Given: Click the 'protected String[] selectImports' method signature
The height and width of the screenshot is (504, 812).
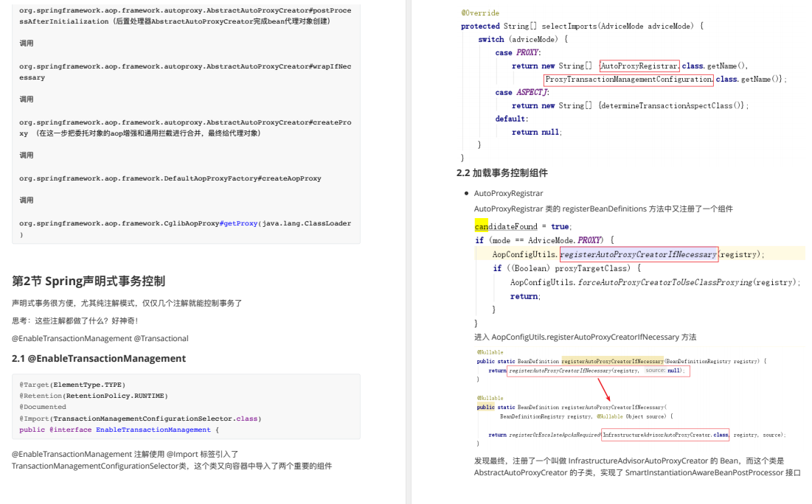Looking at the screenshot, I should 582,26.
